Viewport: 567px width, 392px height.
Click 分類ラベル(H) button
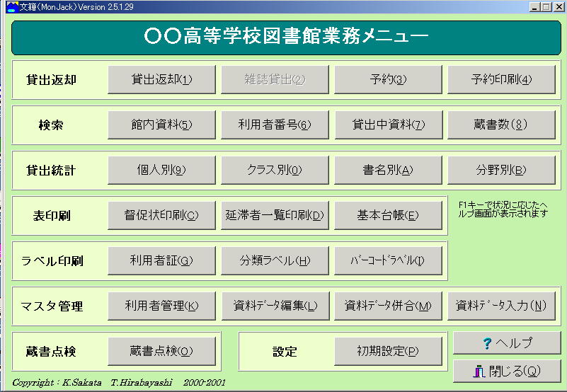click(x=275, y=260)
